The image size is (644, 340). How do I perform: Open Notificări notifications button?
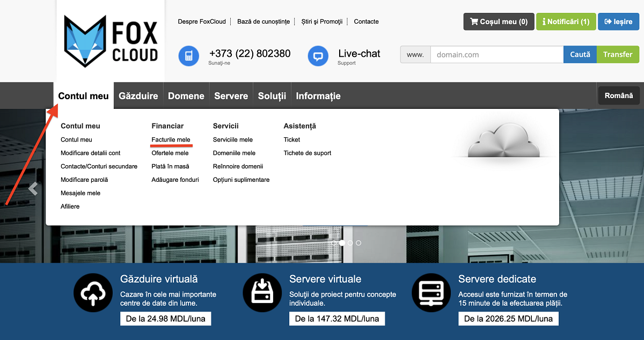(566, 22)
